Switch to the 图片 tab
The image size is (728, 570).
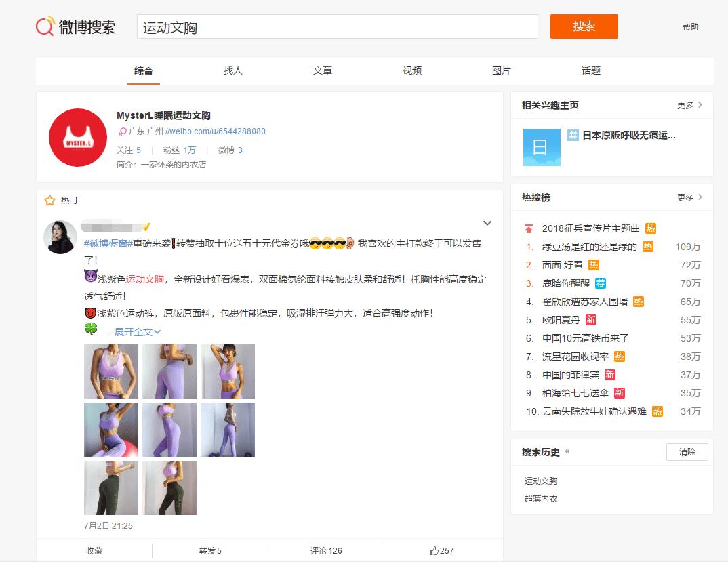501,70
